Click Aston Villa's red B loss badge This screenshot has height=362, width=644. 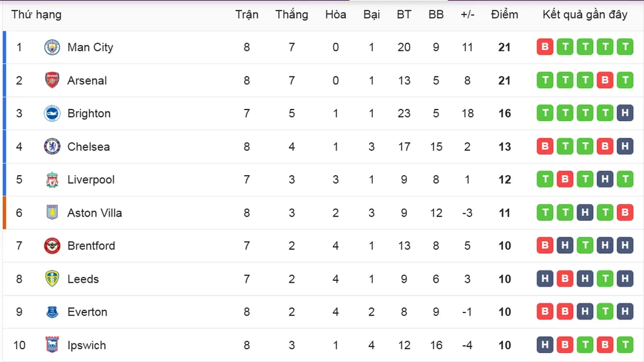625,213
